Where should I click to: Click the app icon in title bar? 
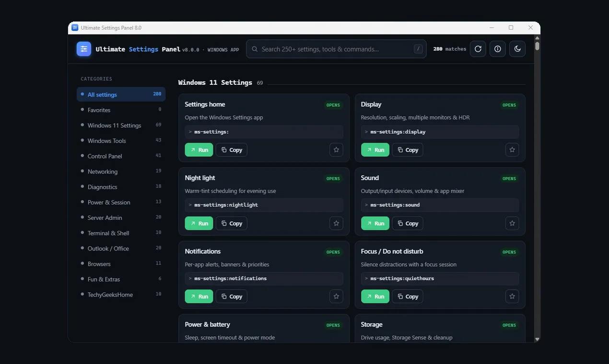click(75, 28)
